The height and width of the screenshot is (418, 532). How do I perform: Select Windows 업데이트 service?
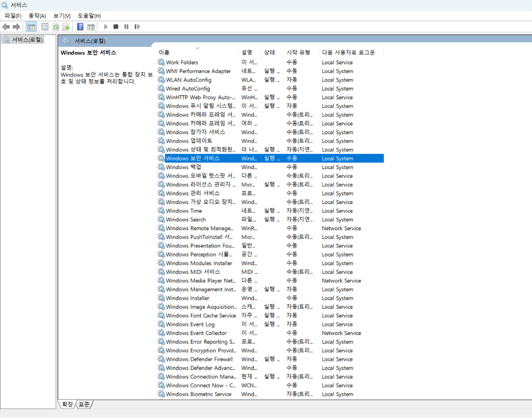pos(270,141)
